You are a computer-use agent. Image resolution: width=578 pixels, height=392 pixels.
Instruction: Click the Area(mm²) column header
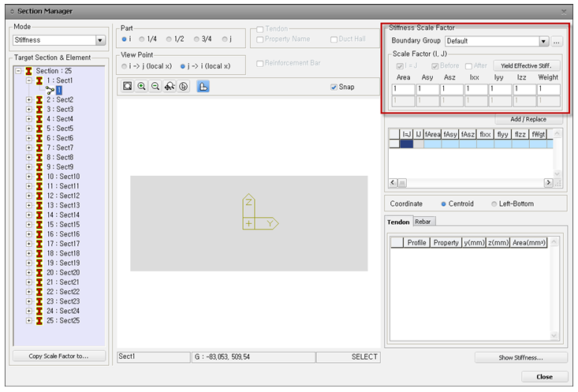coord(528,243)
